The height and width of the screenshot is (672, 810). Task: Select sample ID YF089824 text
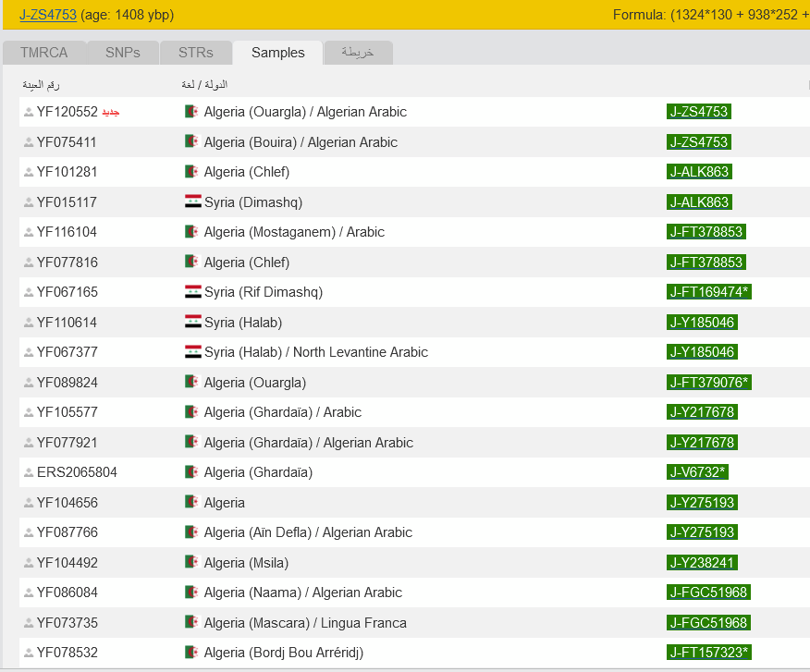click(x=67, y=383)
